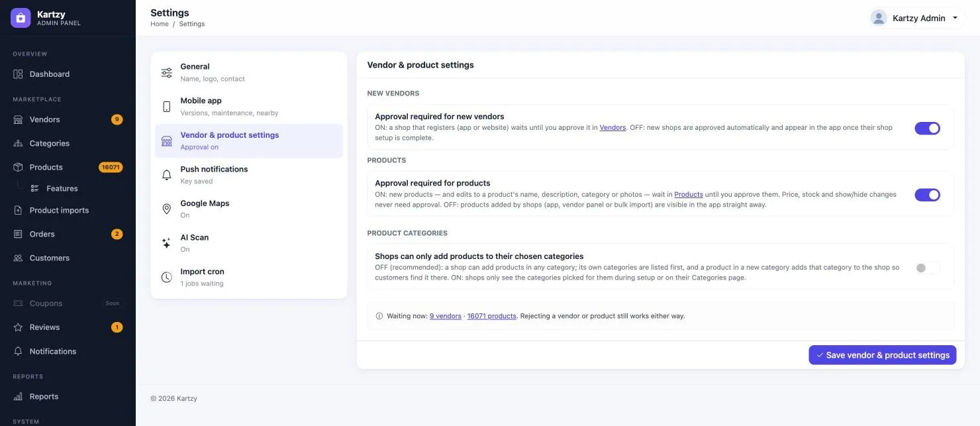Click the Coupons 'Soon' label
The width and height of the screenshot is (980, 426).
(x=113, y=303)
